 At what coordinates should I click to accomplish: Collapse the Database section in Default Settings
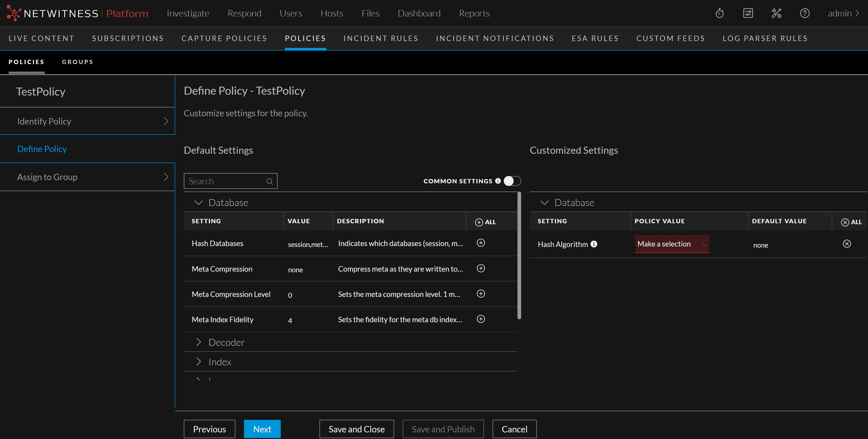click(198, 203)
